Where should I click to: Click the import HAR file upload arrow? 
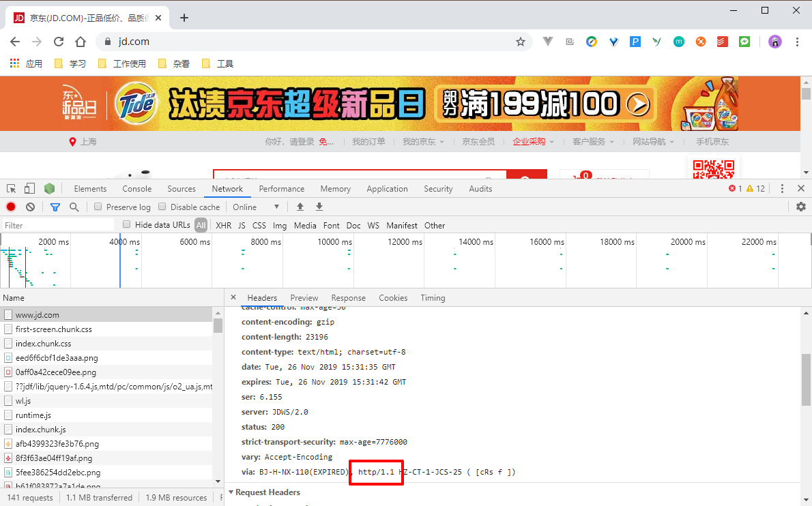(300, 207)
